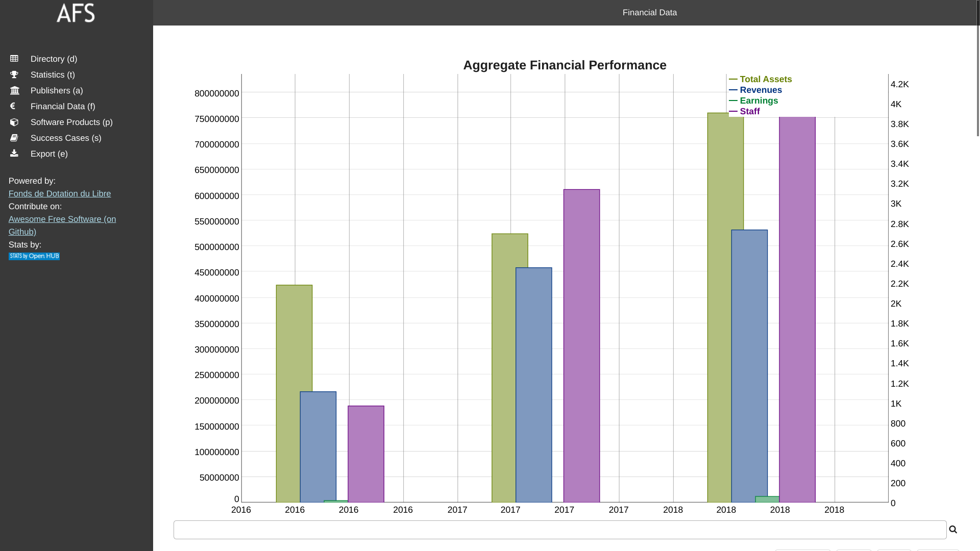Click Staff legend entry
The height and width of the screenshot is (551, 980).
coord(745,112)
